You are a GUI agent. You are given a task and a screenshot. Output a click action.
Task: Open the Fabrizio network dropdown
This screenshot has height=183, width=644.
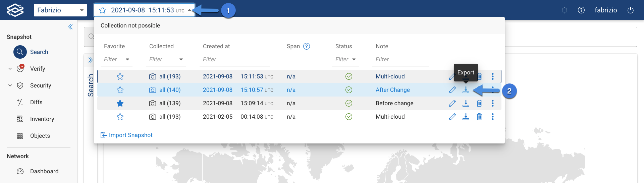click(x=60, y=10)
